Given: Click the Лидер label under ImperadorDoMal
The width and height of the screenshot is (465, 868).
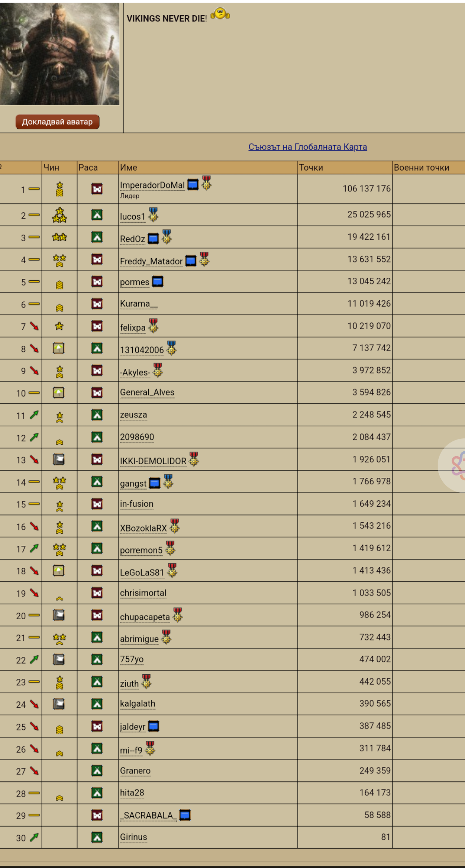Looking at the screenshot, I should [x=130, y=196].
